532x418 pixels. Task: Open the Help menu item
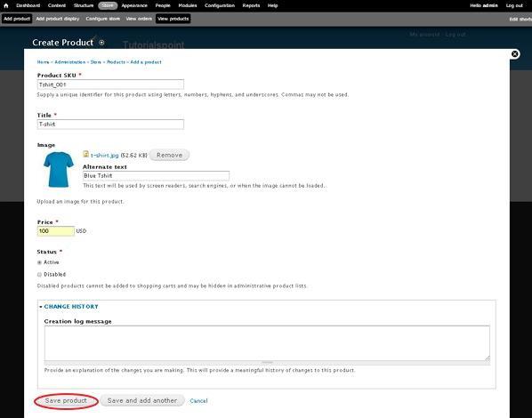point(272,5)
